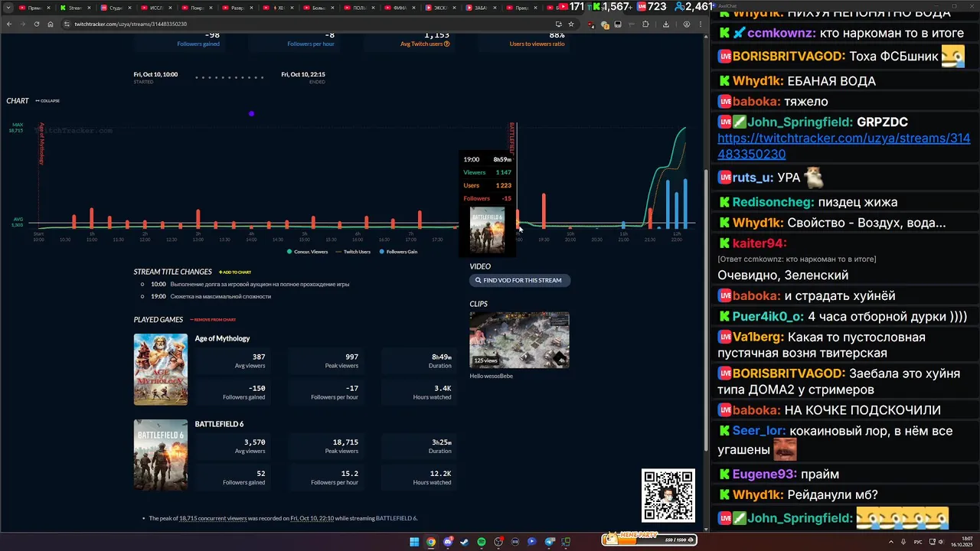Open Steam from the taskbar
This screenshot has width=980, height=551.
[x=464, y=542]
